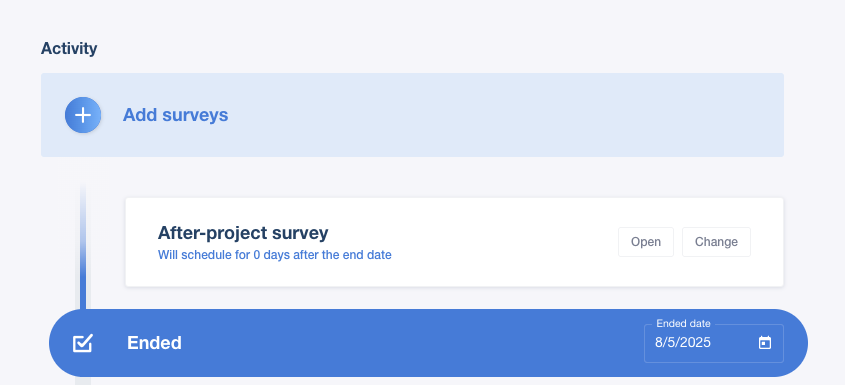The image size is (845, 385).
Task: Click the Ended status label
Action: 154,343
